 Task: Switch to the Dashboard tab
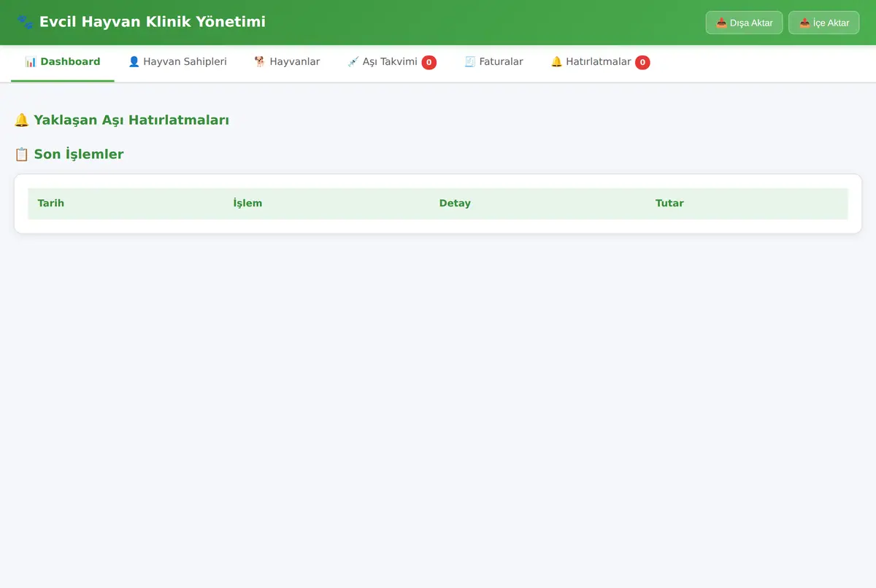(63, 62)
